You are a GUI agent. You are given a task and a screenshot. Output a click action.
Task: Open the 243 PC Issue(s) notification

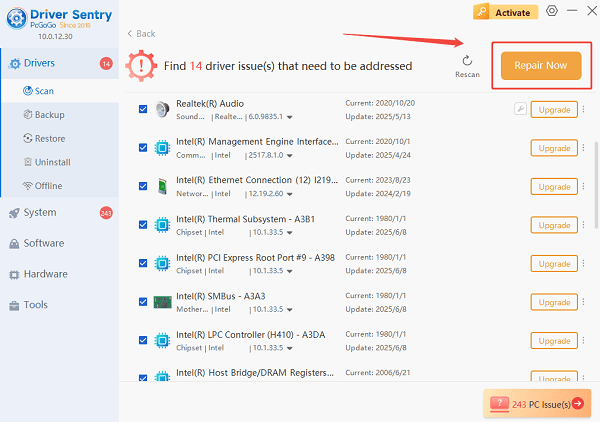[538, 403]
